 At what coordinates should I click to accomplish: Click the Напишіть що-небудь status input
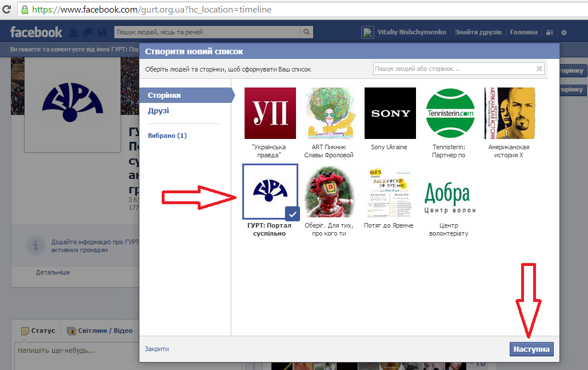tap(77, 355)
